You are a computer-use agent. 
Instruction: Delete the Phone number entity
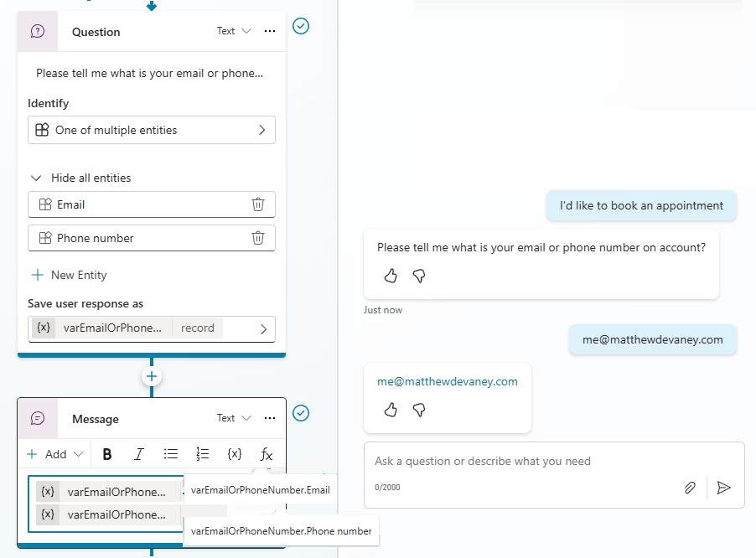258,238
